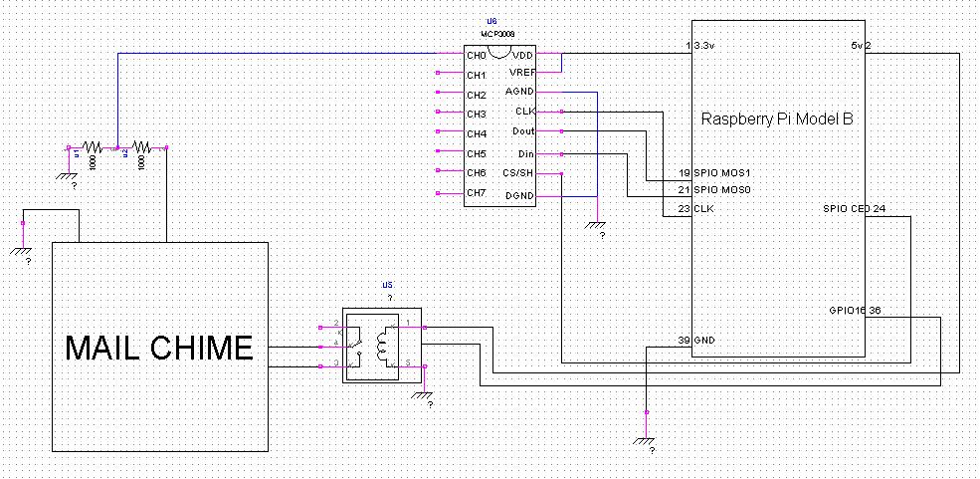Select the MAIL CHIME block label
This screenshot has width=980, height=479.
[x=159, y=348]
